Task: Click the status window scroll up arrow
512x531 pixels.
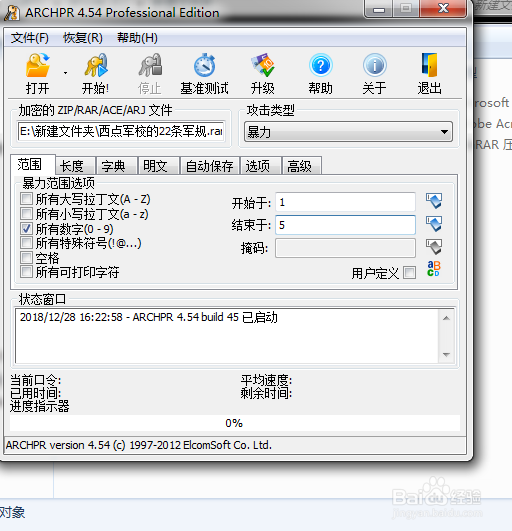Action: 446,318
